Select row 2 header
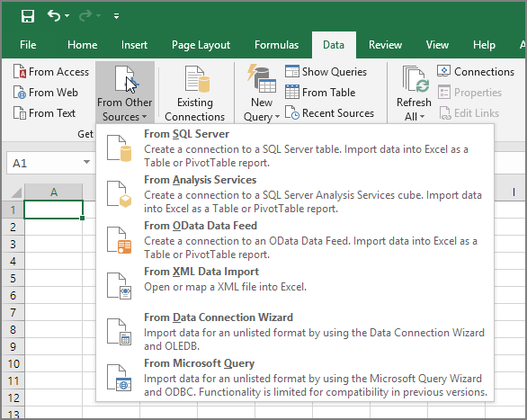The height and width of the screenshot is (420, 527). 13,228
